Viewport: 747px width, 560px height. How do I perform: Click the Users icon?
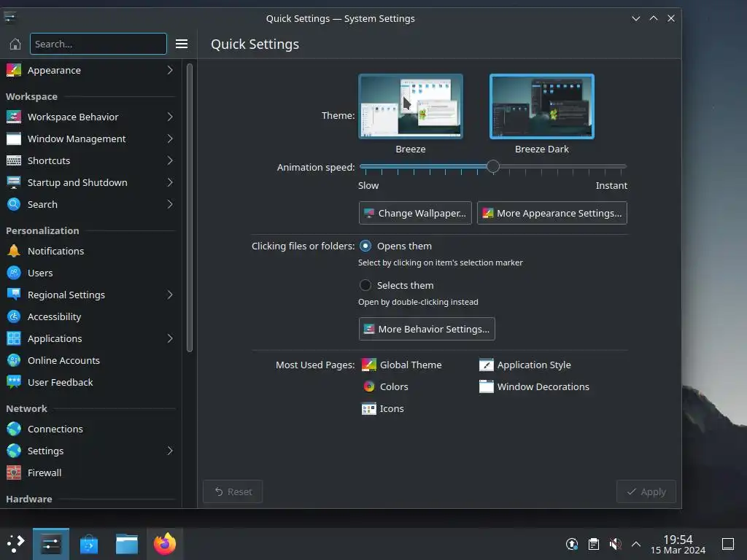coord(14,273)
